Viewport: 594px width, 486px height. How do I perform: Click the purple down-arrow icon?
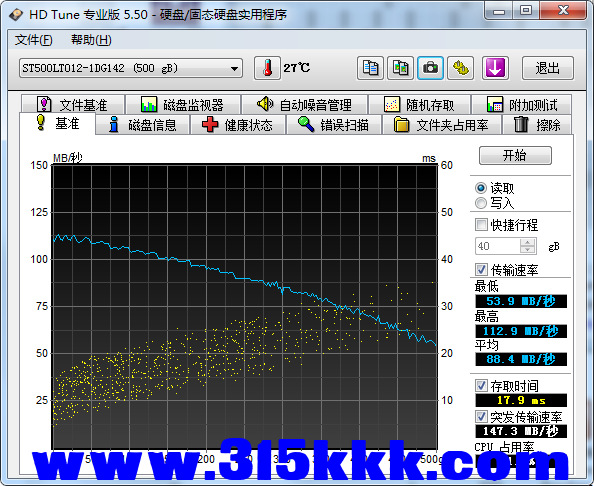[495, 68]
